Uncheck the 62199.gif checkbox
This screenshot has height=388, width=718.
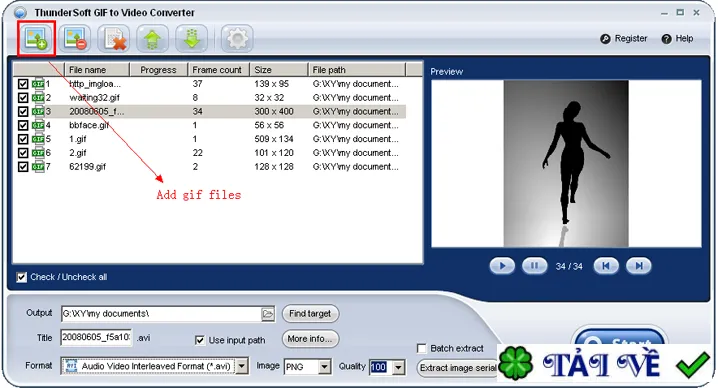tap(23, 166)
